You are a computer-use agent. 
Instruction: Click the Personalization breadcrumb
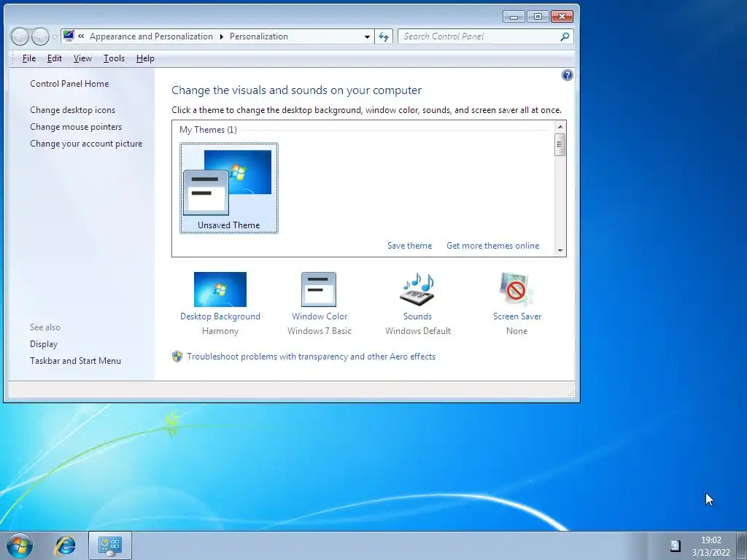point(259,36)
